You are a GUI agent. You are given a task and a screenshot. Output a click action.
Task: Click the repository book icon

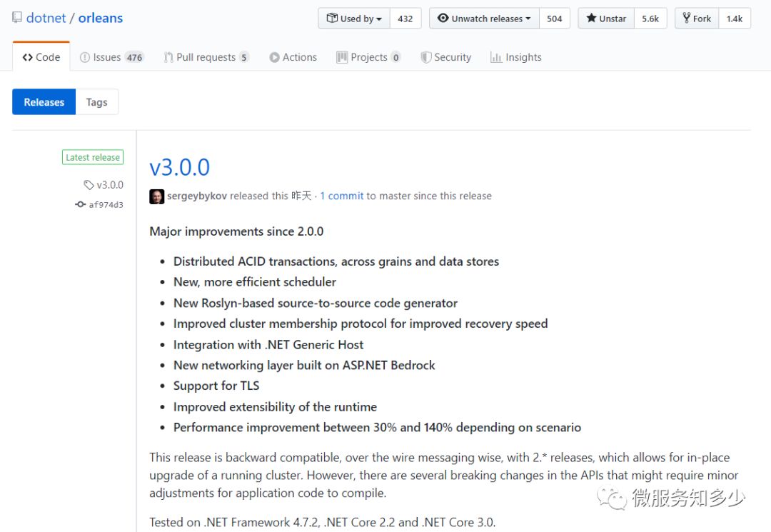17,18
